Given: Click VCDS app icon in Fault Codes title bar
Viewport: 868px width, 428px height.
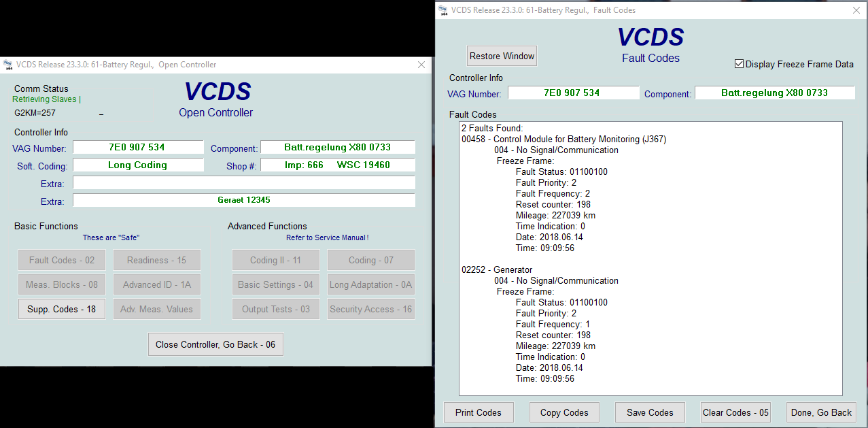Looking at the screenshot, I should (x=443, y=10).
